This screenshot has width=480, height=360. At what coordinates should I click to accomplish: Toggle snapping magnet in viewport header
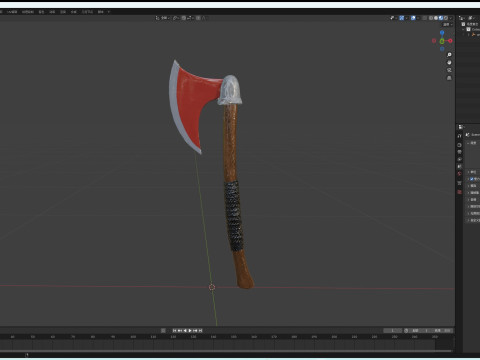click(184, 18)
